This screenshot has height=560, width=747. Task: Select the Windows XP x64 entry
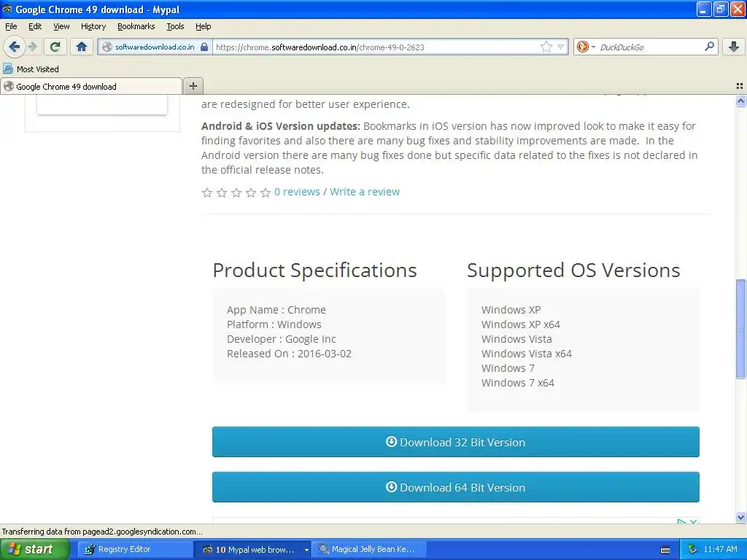(x=520, y=324)
